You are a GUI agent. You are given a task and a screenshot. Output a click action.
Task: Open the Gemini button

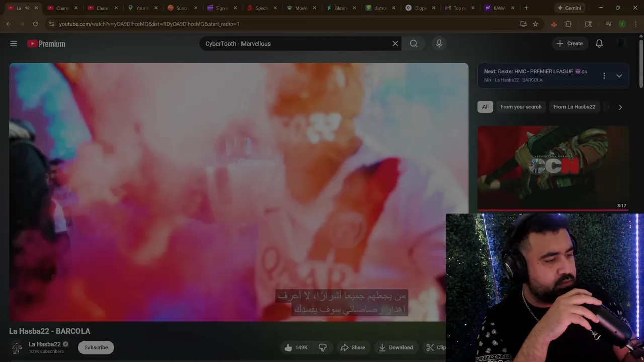[569, 8]
